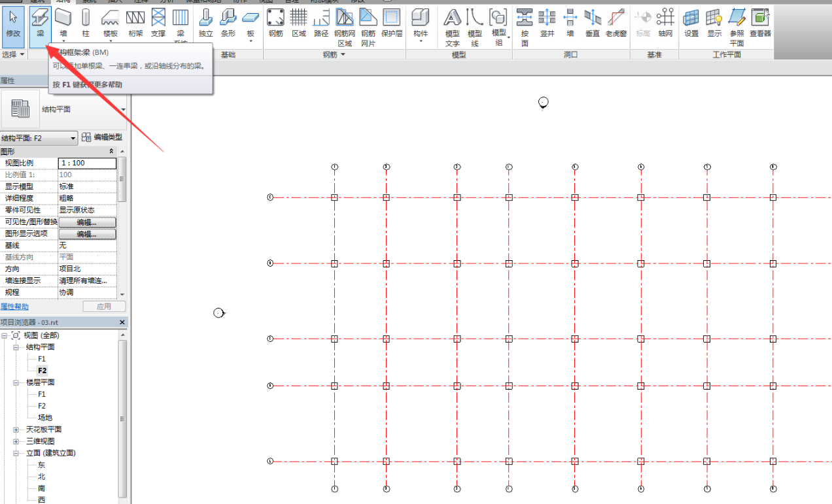Click the 编辑类型 button
832x504 pixels.
pos(102,138)
